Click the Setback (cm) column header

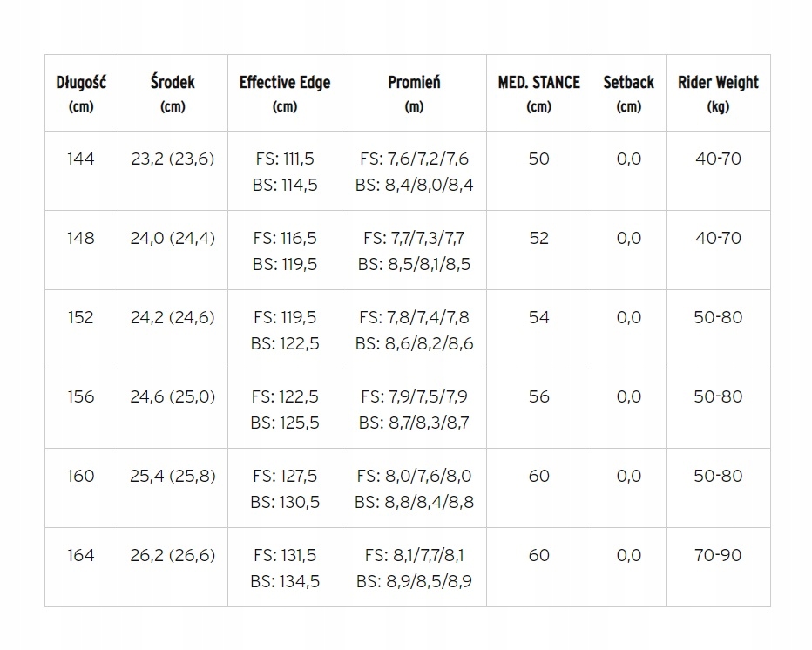[x=628, y=93]
